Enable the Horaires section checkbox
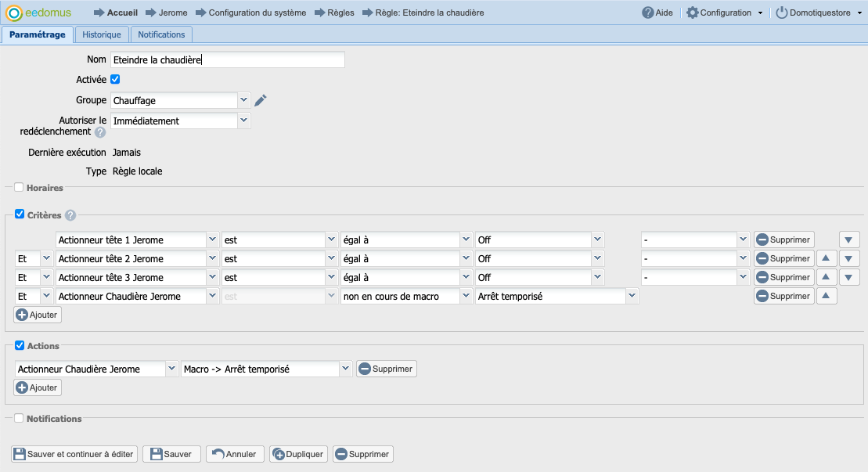Viewport: 868px width, 472px height. 19,188
